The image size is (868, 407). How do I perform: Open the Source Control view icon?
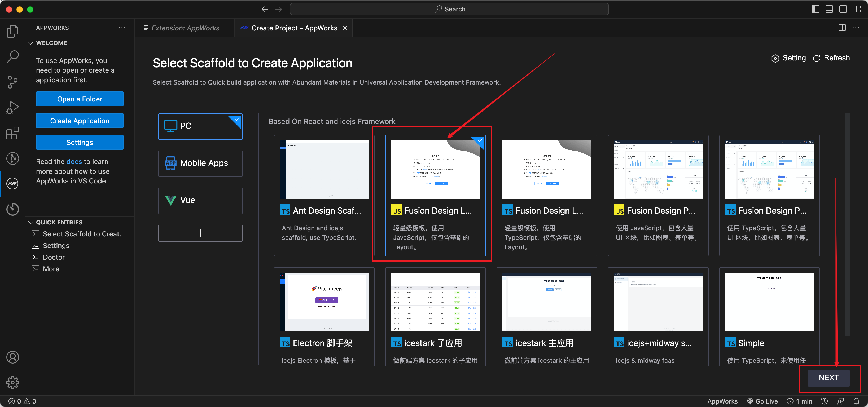tap(12, 82)
